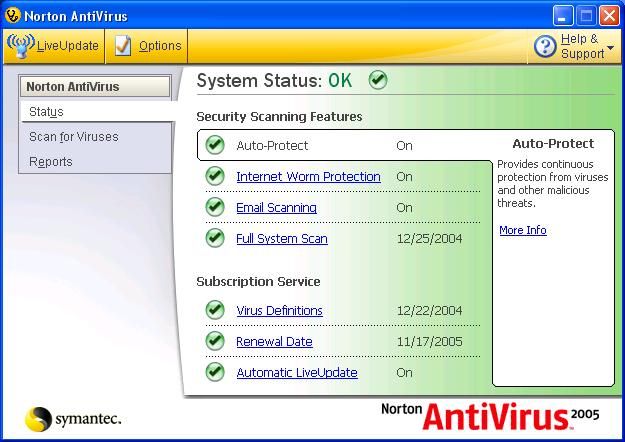This screenshot has height=442, width=625.
Task: Click the checkmark icon beside Internet Worm Protection
Action: pyautogui.click(x=215, y=176)
